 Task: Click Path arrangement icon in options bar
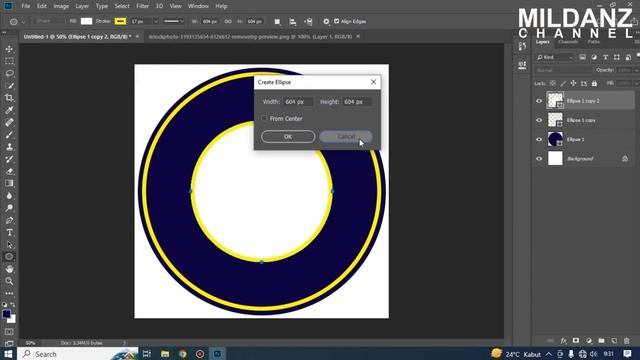pyautogui.click(x=308, y=21)
